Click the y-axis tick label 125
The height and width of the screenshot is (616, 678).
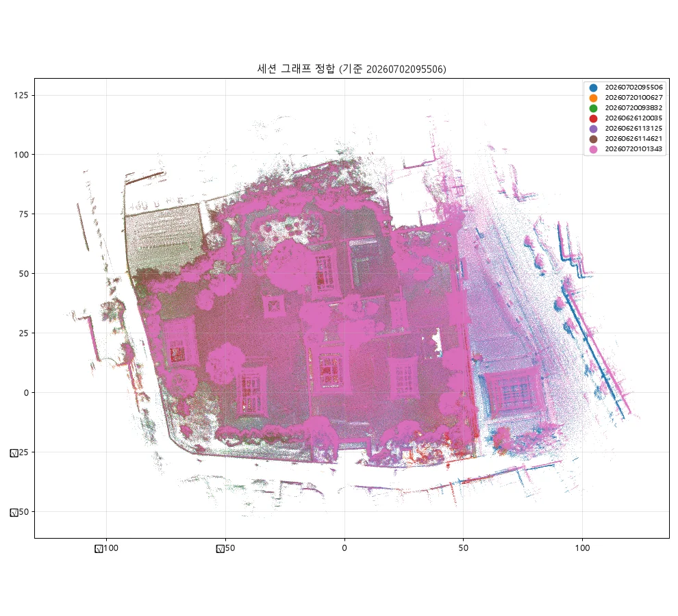21,95
